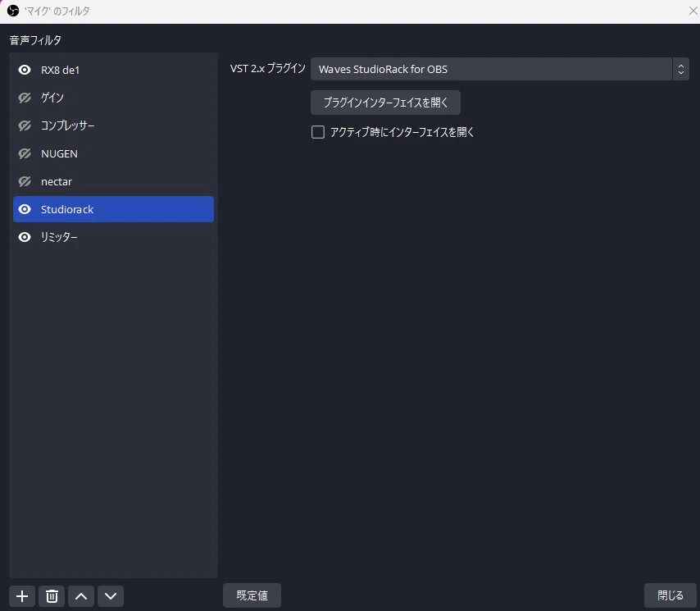Reset settings with 既定値 button
700x611 pixels.
(x=252, y=595)
